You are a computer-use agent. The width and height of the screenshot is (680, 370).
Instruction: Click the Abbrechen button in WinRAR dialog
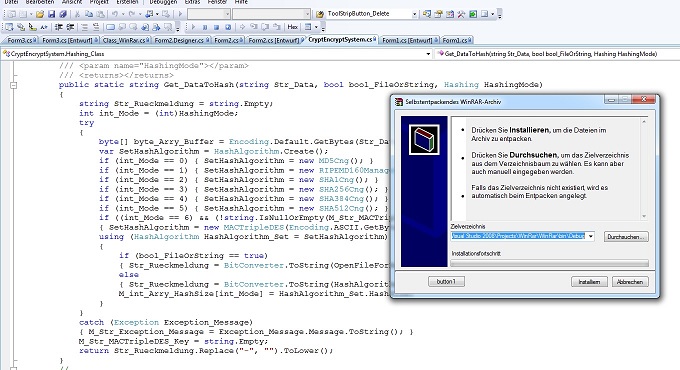click(630, 282)
